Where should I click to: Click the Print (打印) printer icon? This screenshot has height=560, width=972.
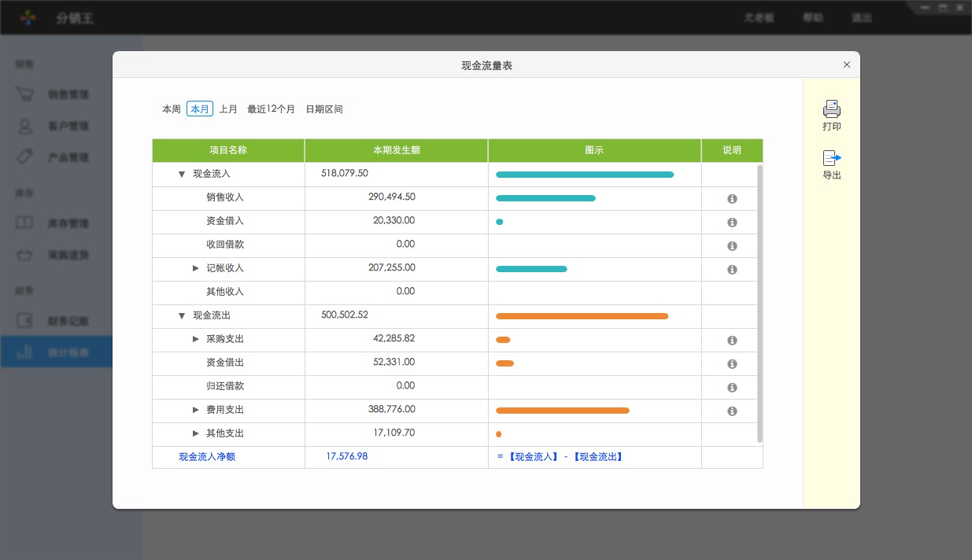(x=831, y=109)
